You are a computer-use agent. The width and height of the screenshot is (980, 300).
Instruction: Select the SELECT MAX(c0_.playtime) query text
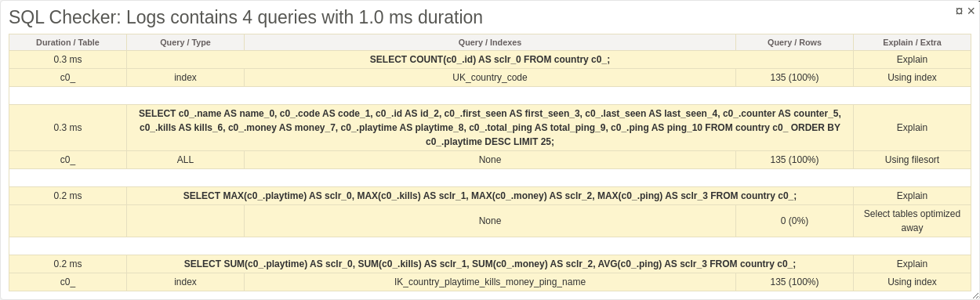tap(490, 196)
